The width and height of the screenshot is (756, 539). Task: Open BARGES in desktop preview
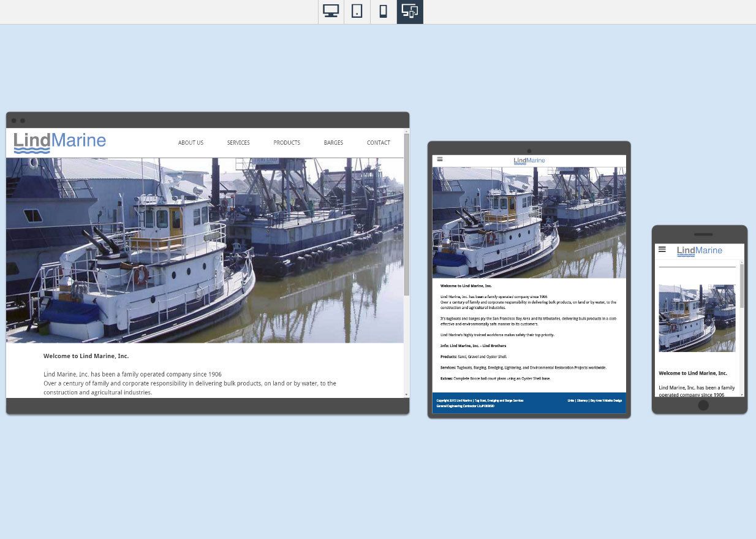coord(333,143)
